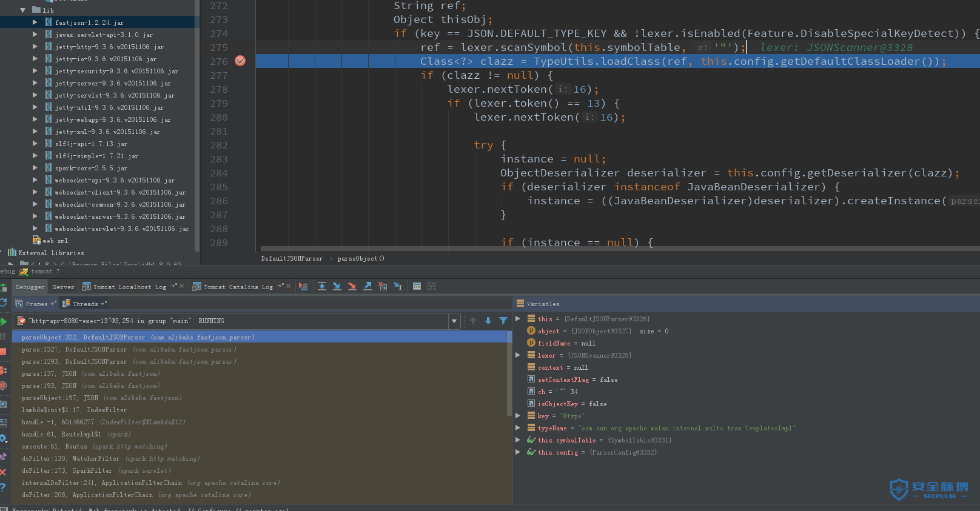
Task: Expand fastjson-1.2.24.jar tree node
Action: pyautogui.click(x=35, y=22)
